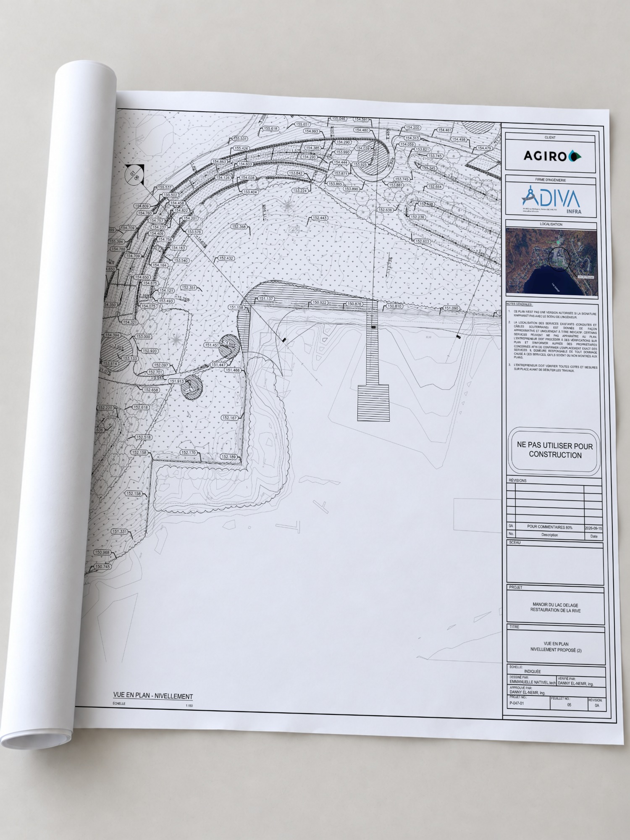This screenshot has width=630, height=840.
Task: Select the elevation label 153.000
Action: pos(143,337)
